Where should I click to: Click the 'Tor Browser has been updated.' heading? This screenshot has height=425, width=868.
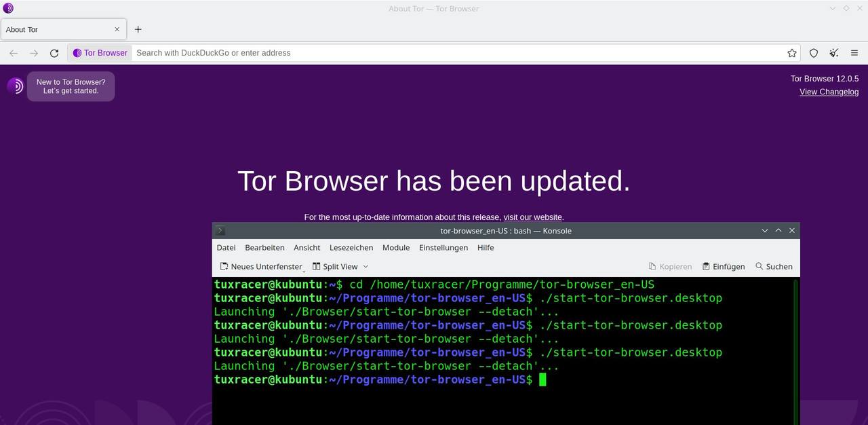tap(434, 181)
